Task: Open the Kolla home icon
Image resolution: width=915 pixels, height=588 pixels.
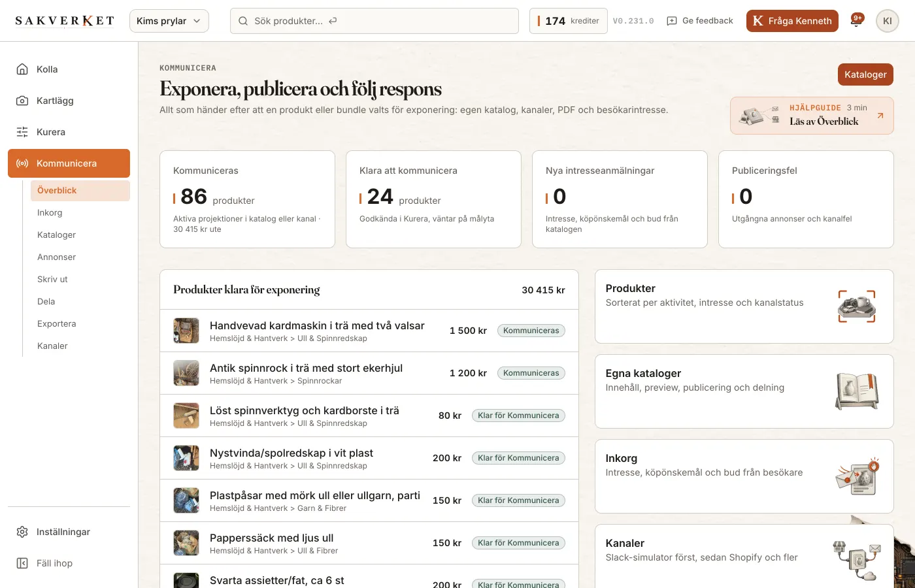Action: tap(22, 69)
